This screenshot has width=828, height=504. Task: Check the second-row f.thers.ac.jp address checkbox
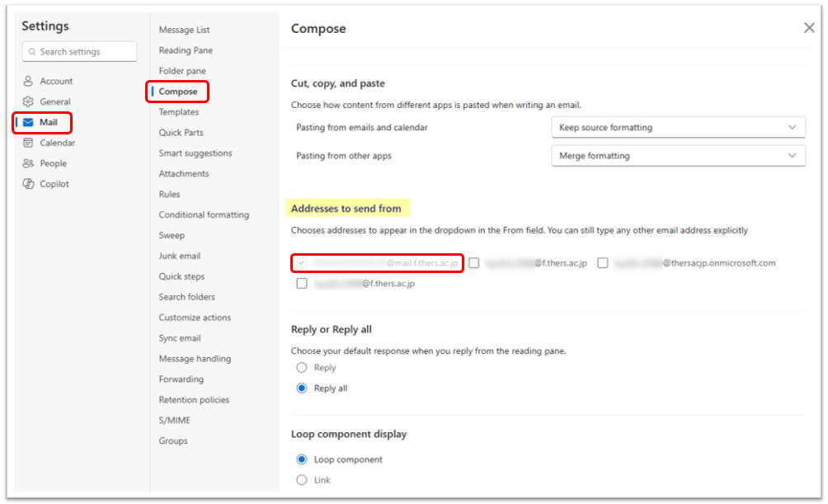tap(302, 283)
